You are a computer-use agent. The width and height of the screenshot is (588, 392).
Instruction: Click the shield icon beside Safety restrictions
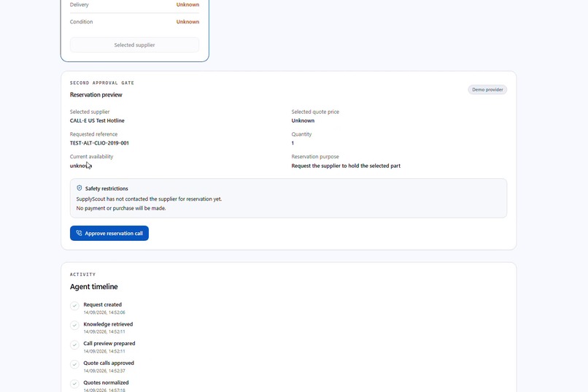pos(79,188)
